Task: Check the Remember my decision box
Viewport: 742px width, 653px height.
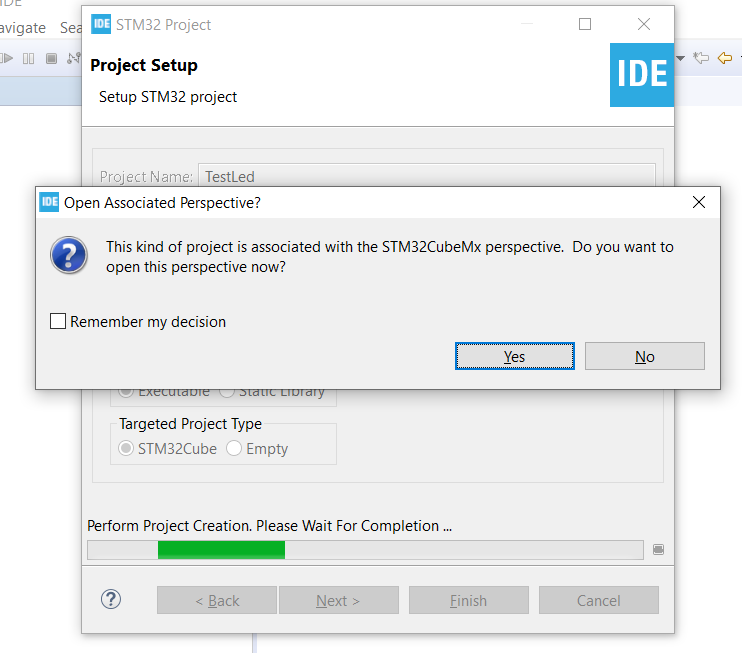Action: click(58, 321)
